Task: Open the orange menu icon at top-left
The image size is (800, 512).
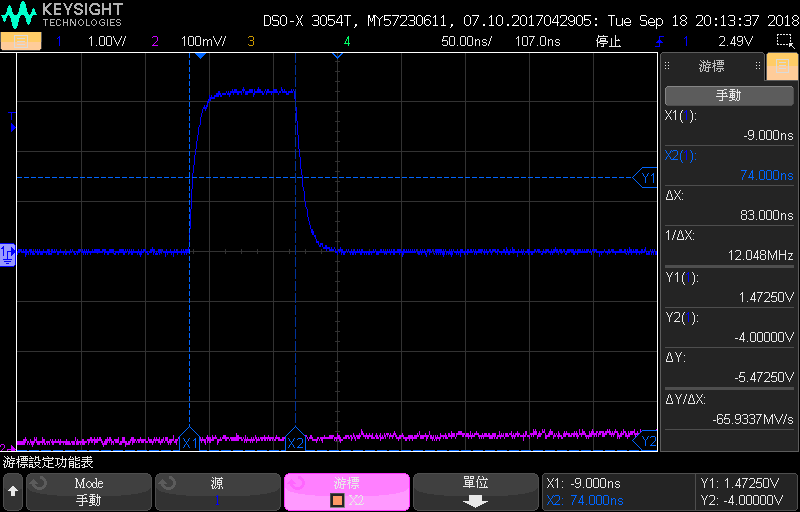Action: pyautogui.click(x=20, y=41)
